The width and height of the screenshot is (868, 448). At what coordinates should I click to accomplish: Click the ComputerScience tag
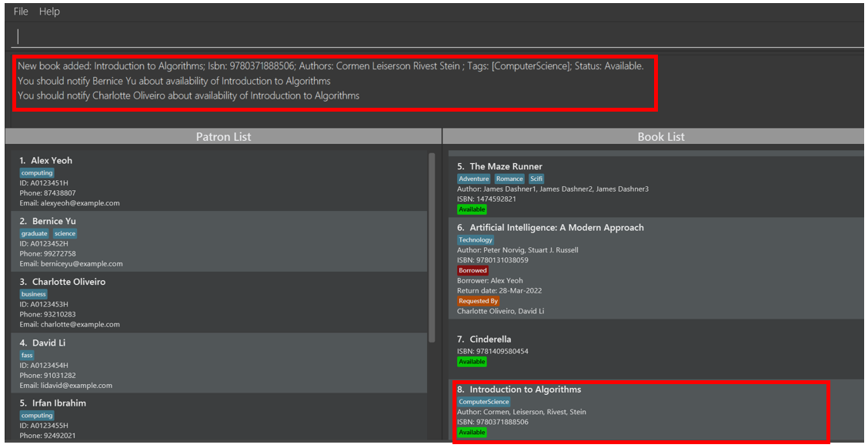click(x=484, y=402)
